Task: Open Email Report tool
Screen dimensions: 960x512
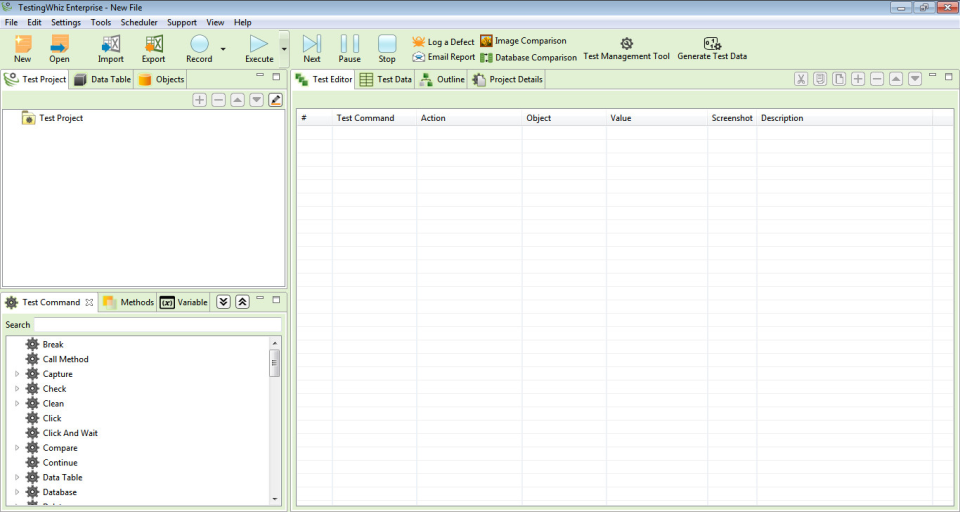Action: (443, 57)
